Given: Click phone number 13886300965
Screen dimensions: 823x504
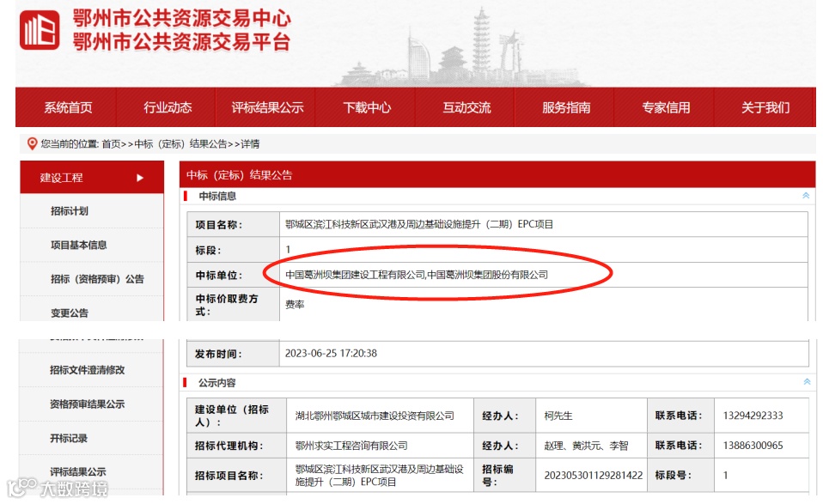Looking at the screenshot, I should pyautogui.click(x=753, y=446).
